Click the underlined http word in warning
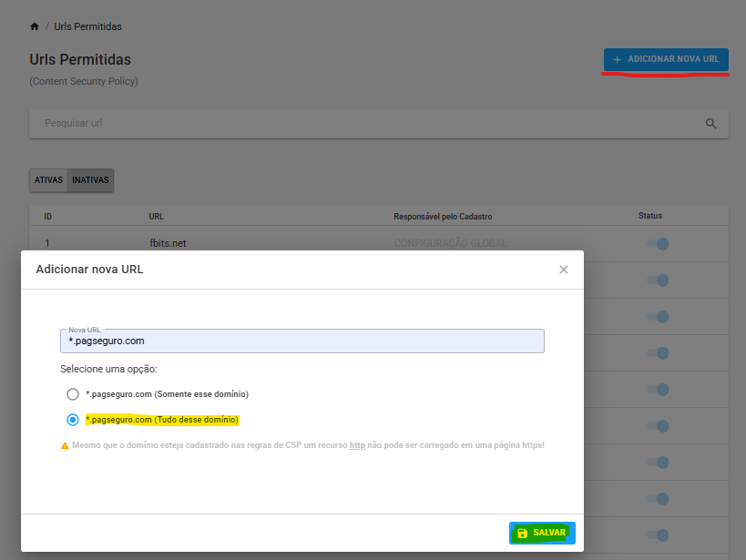 tap(357, 445)
